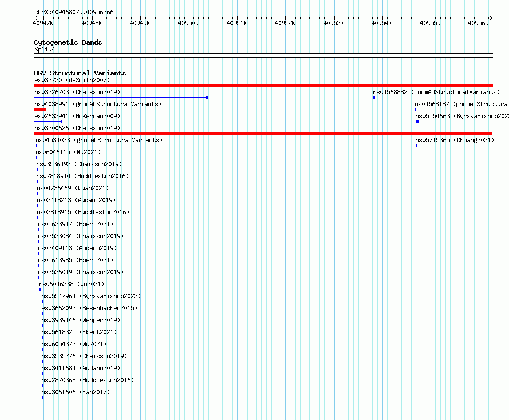Click nsv4038991 (gnomADStructuralVariants) label
Viewport: 509px width, 420px height.
click(98, 104)
